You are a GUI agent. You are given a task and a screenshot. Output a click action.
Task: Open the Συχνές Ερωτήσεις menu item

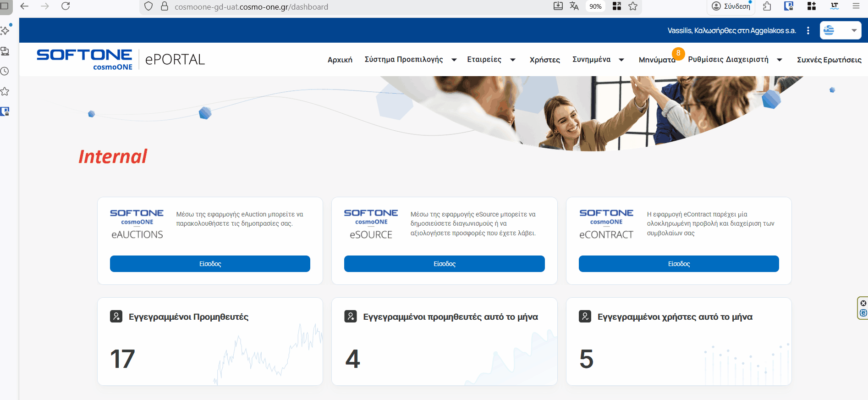(x=829, y=60)
